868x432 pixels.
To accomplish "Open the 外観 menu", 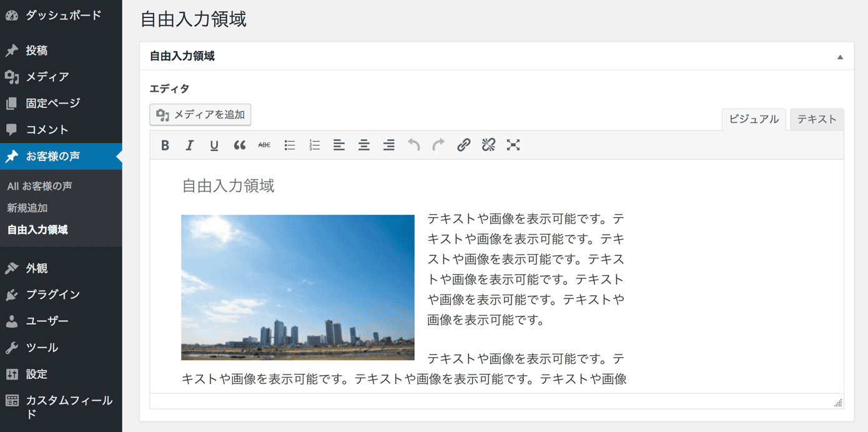I will click(61, 268).
